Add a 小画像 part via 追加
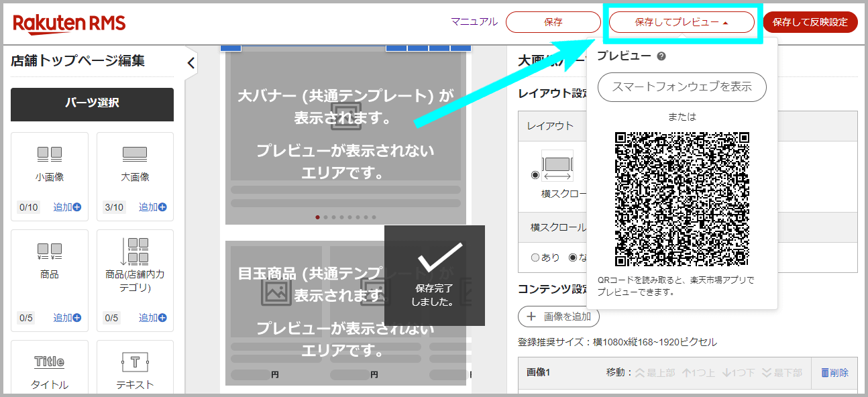This screenshot has width=868, height=397. coord(67,207)
